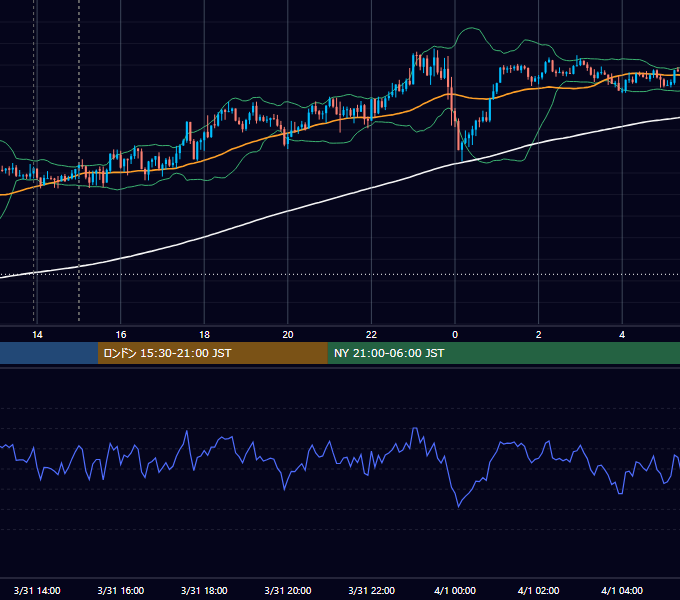
Task: Click the 3/31 18:00 date label
Action: [204, 590]
